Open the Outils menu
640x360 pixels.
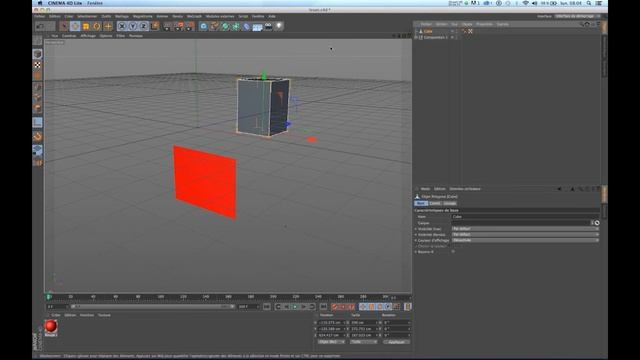[x=106, y=16]
